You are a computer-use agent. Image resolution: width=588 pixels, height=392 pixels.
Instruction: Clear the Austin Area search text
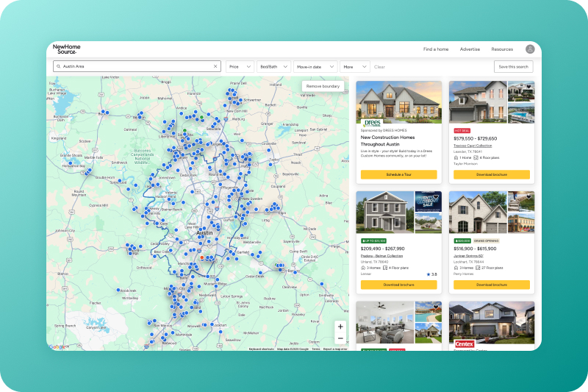(215, 66)
